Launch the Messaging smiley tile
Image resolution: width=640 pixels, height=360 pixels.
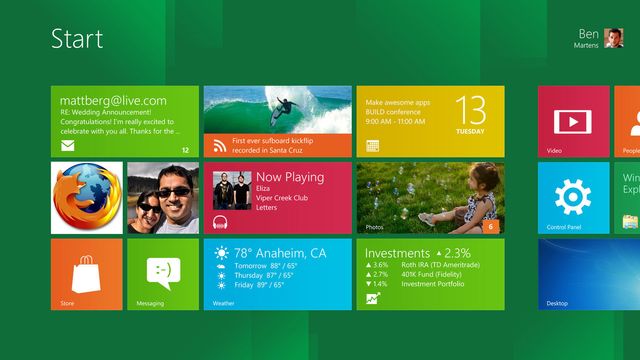pos(163,274)
